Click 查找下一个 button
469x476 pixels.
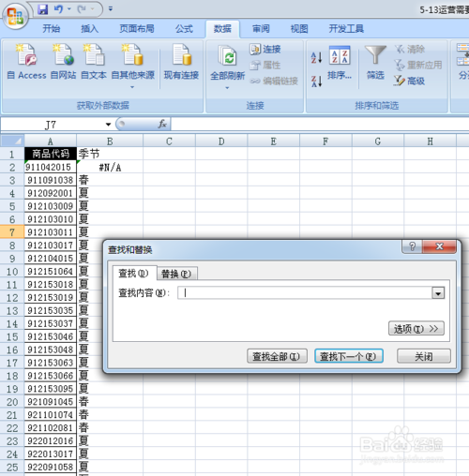[349, 356]
